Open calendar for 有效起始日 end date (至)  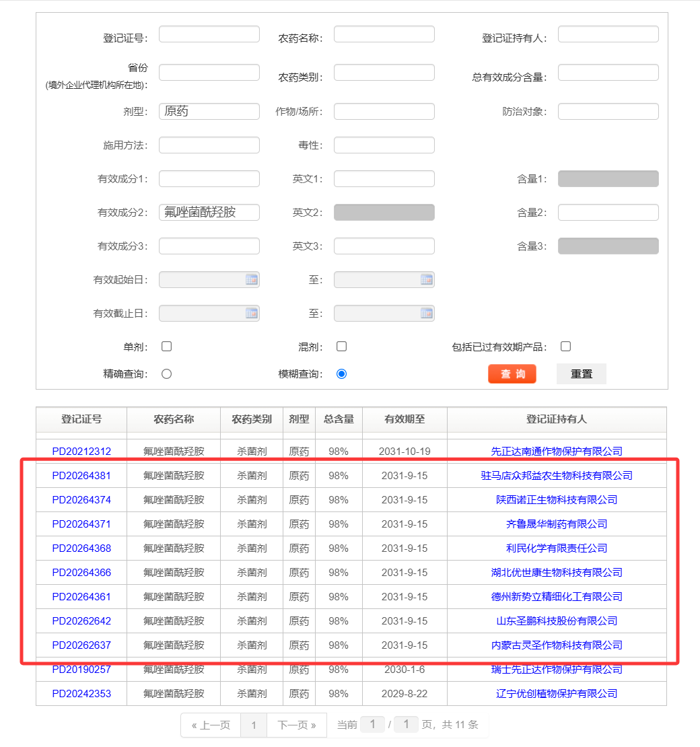click(427, 280)
